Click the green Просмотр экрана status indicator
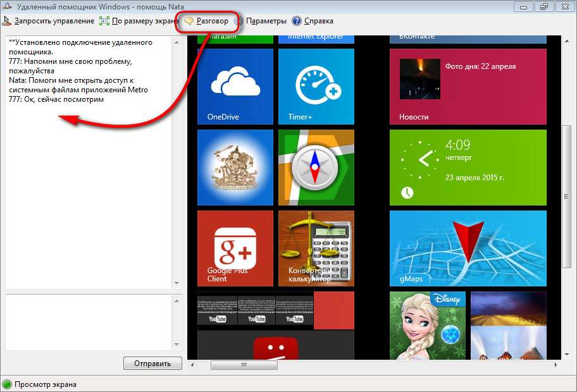Viewport: 577px width, 392px height. pos(7,384)
